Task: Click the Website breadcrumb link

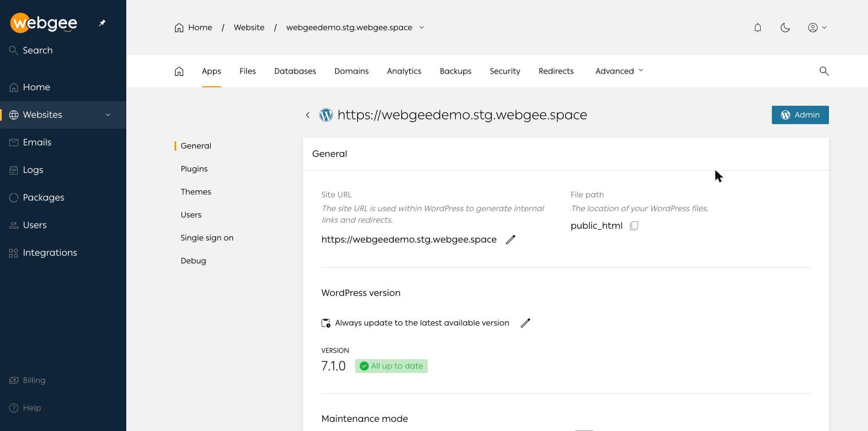Action: (x=249, y=28)
